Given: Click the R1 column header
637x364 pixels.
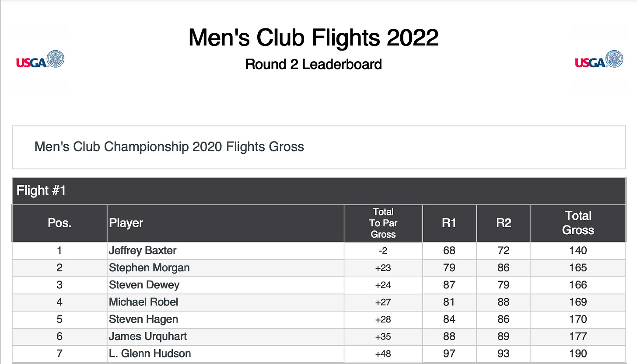Looking at the screenshot, I should tap(449, 223).
